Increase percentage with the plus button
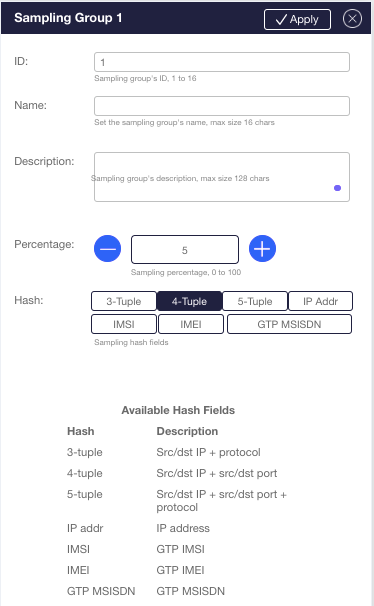Viewport: 374px width, 606px height. point(262,249)
